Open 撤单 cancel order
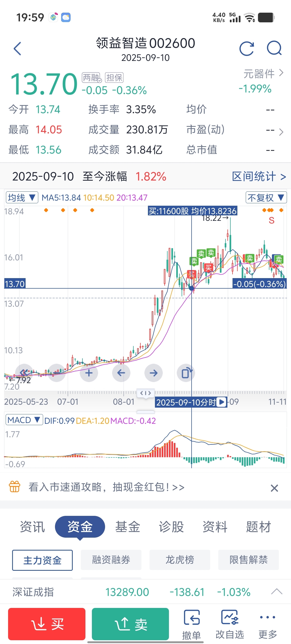The width and height of the screenshot is (291, 644). point(192,625)
